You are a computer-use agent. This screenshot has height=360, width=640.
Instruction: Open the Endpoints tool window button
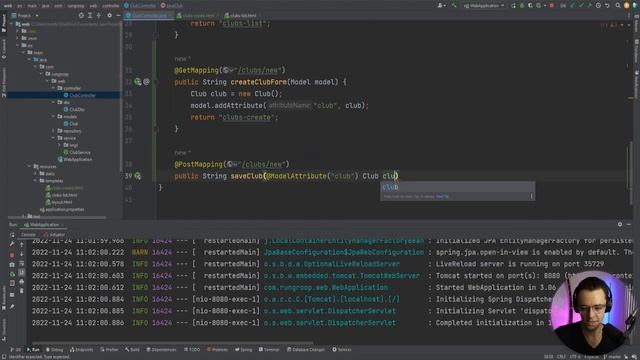click(82, 350)
